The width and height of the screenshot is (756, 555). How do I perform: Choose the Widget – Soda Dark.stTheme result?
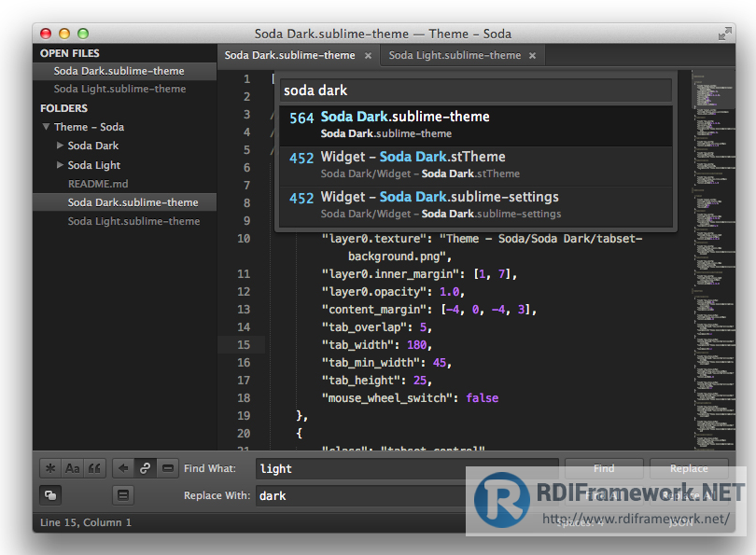tap(476, 165)
